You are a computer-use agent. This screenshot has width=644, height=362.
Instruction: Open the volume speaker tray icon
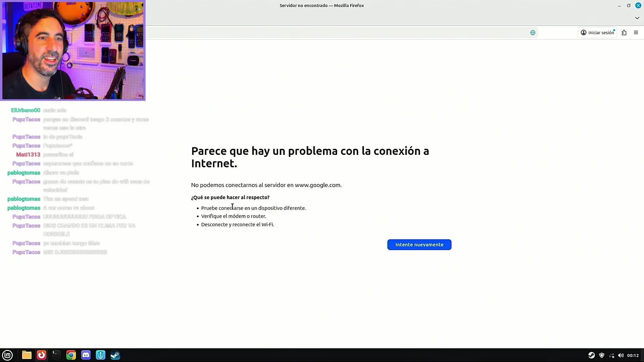click(621, 355)
